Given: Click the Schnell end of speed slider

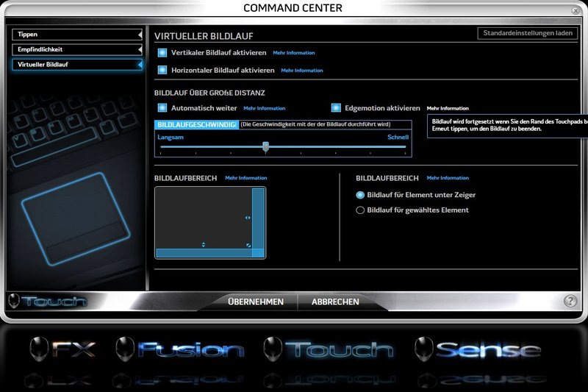Looking at the screenshot, I should click(x=398, y=138).
